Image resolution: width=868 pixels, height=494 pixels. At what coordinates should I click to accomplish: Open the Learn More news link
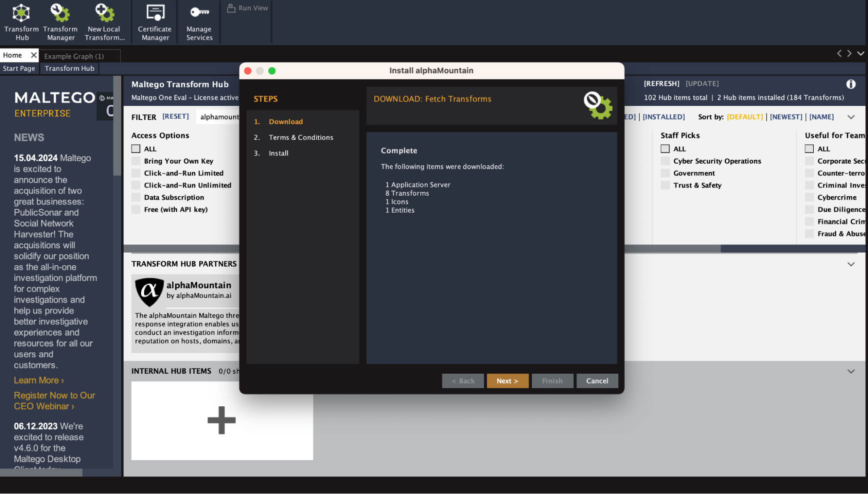click(x=39, y=380)
